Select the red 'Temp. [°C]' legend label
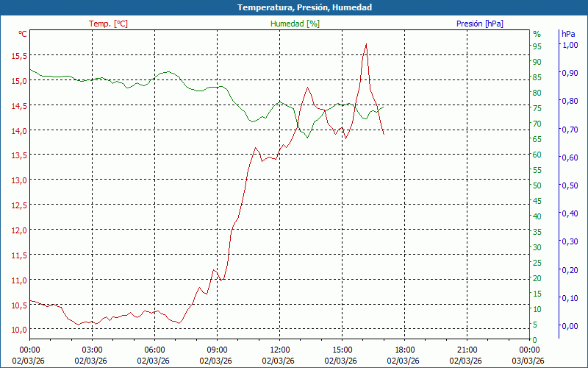Viewport: 588px width, 368px height. click(x=108, y=24)
